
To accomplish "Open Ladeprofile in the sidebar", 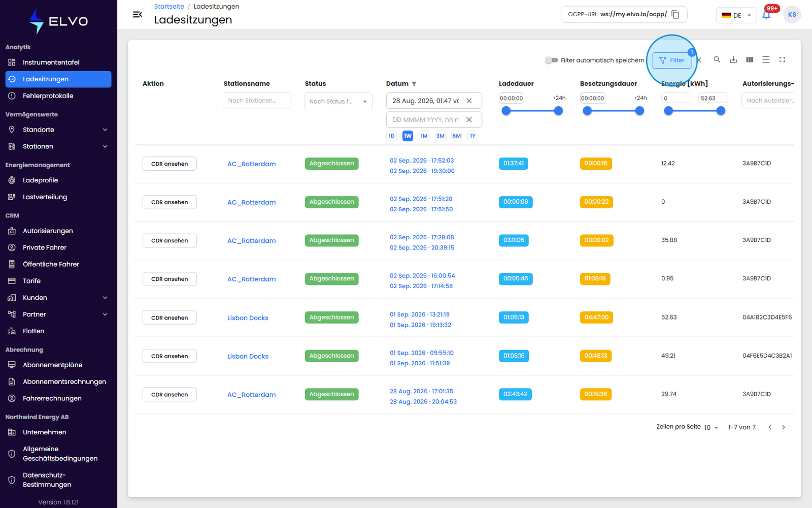I will [58, 180].
